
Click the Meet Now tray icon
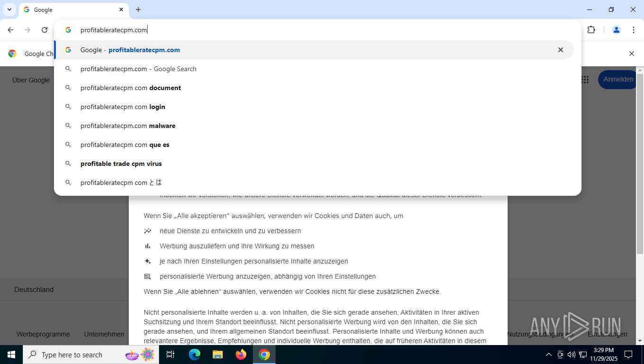[x=560, y=355]
